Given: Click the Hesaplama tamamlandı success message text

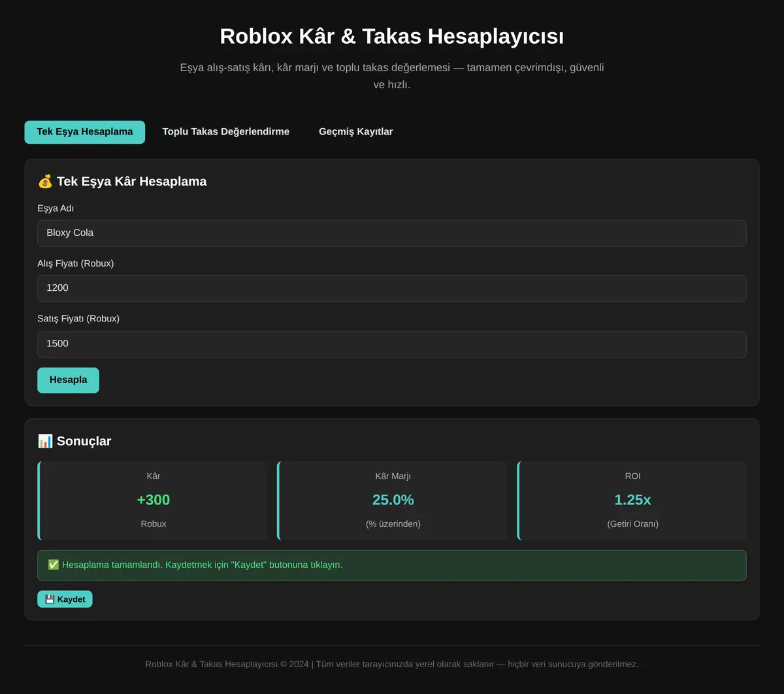Looking at the screenshot, I should [202, 565].
